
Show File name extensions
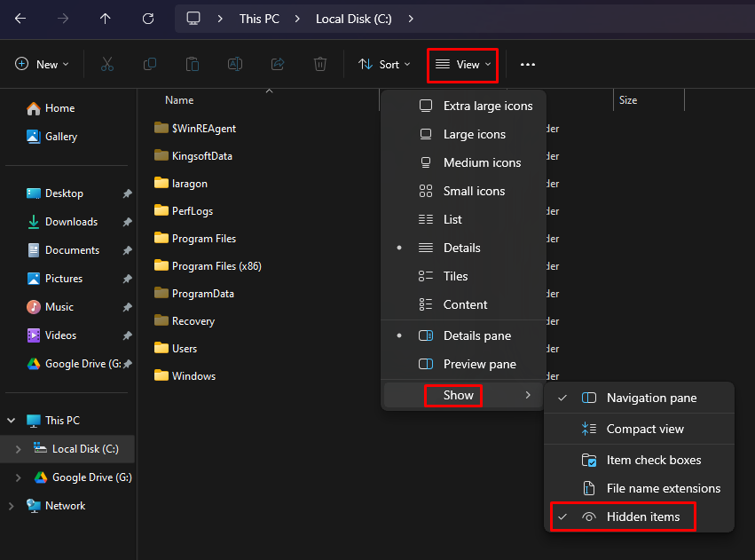pos(639,488)
